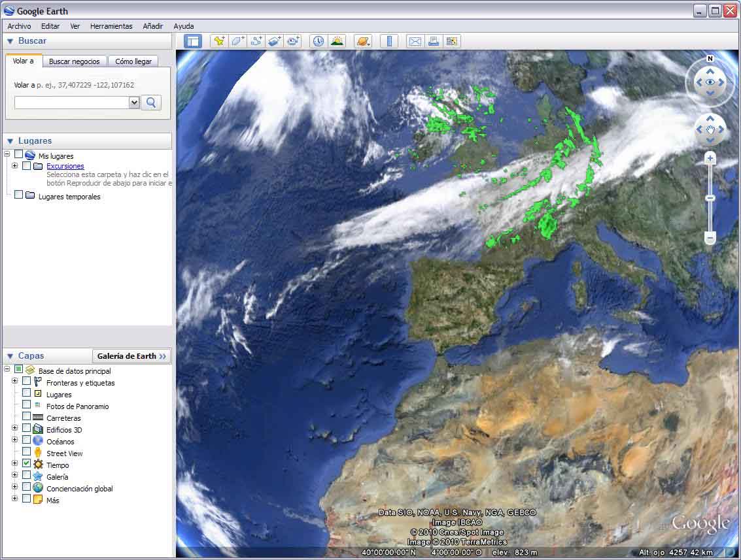Expand the Fronteras y etiquetas tree node
Image resolution: width=741 pixels, height=560 pixels.
15,381
